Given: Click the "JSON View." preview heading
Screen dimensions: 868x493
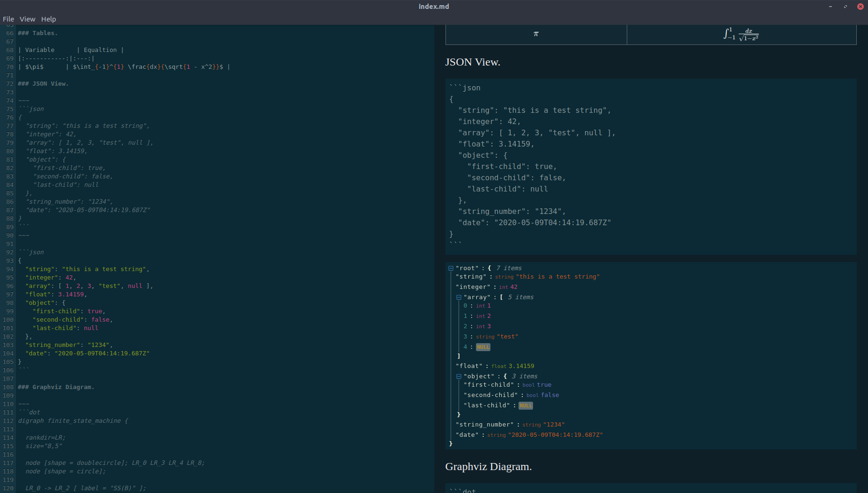Looking at the screenshot, I should pyautogui.click(x=473, y=62).
